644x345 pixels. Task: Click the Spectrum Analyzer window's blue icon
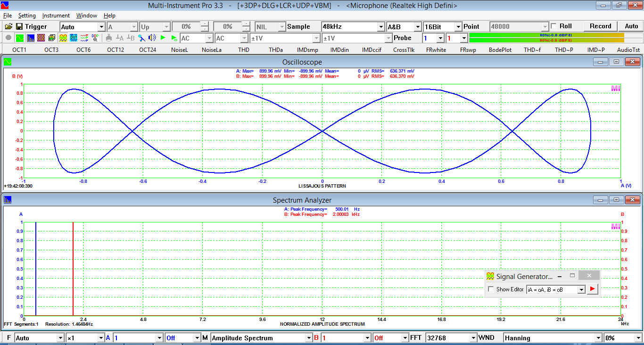8,200
